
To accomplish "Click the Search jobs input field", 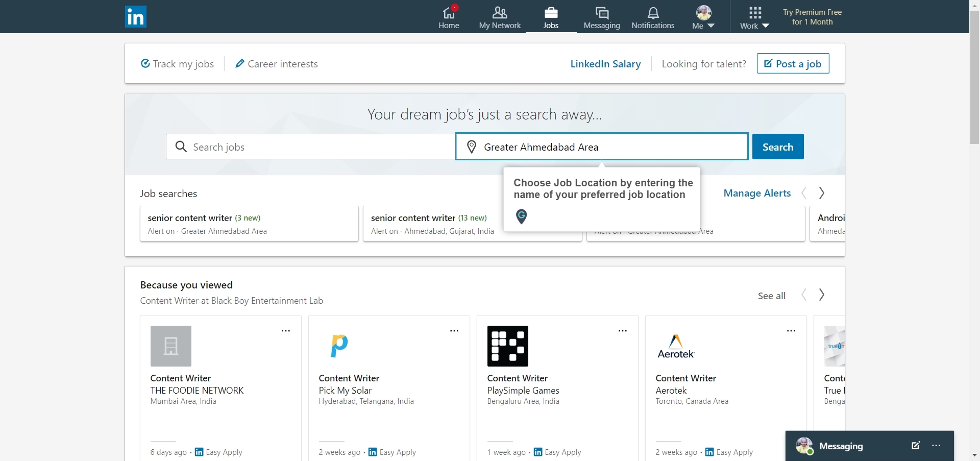I will (310, 147).
